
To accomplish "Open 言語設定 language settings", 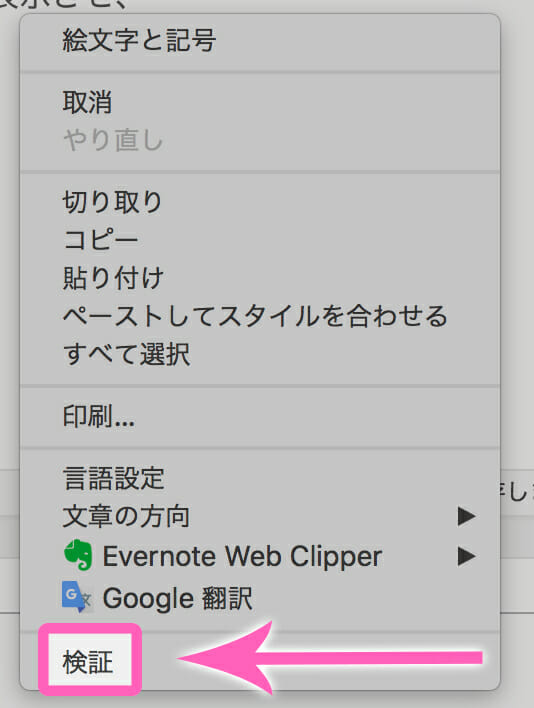I will click(113, 478).
